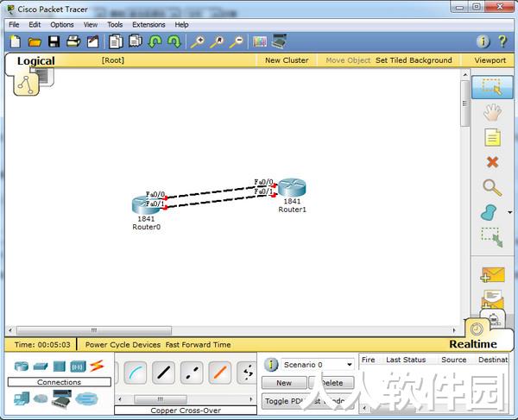The height and width of the screenshot is (420, 518).
Task: Click the Add Complex PDU envelope icon
Action: 493,299
